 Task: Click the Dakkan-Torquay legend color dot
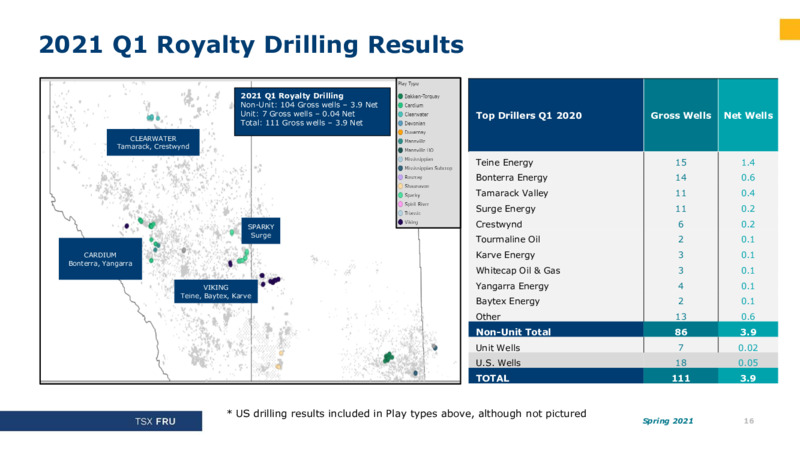(x=401, y=96)
